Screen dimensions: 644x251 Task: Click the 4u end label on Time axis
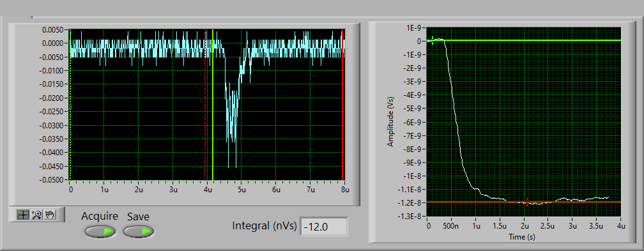[x=620, y=226]
